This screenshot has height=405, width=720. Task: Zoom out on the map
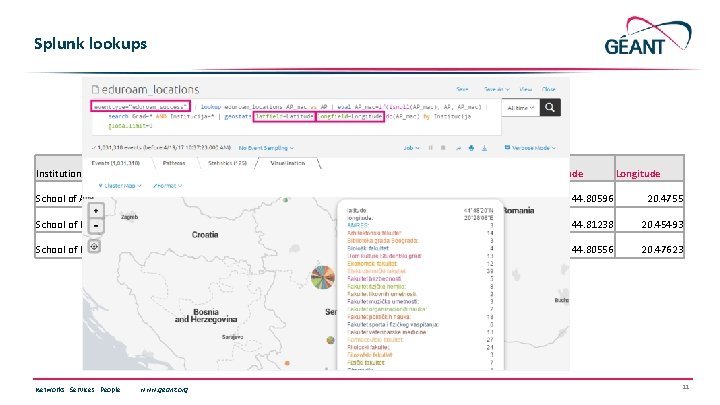[x=96, y=226]
